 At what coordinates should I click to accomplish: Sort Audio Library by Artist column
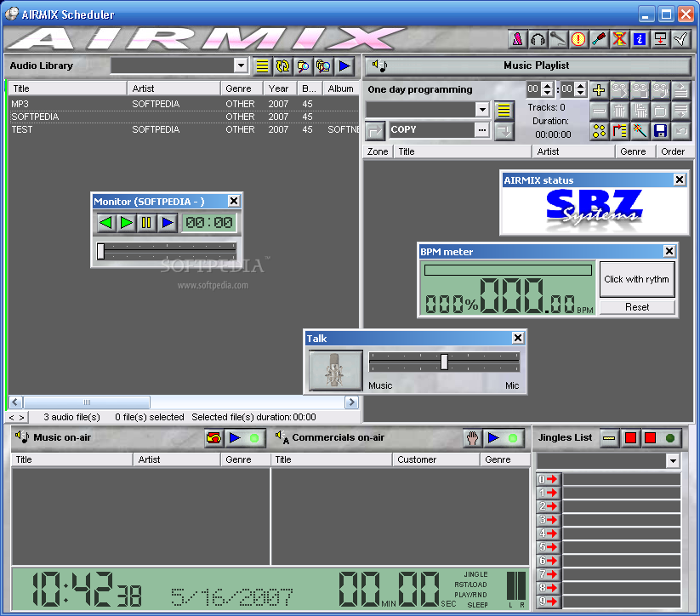174,88
